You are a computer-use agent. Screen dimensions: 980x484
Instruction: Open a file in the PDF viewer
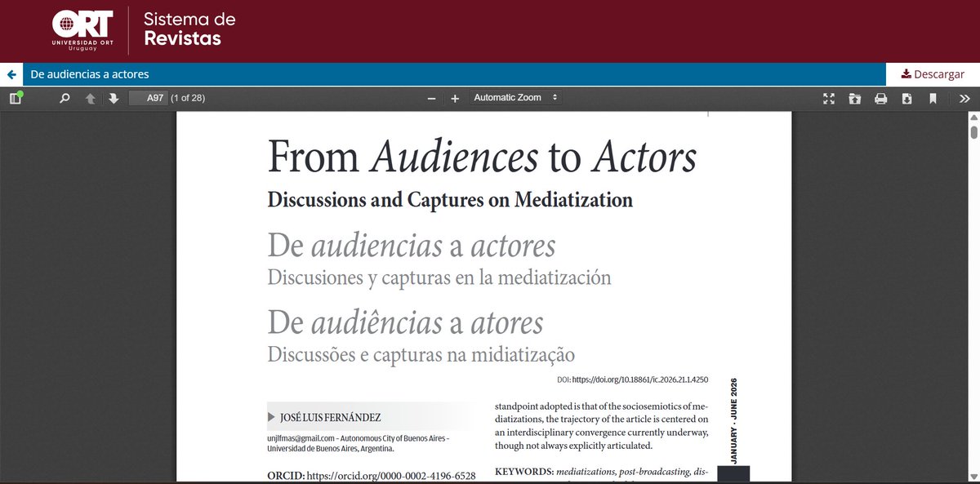pyautogui.click(x=854, y=98)
